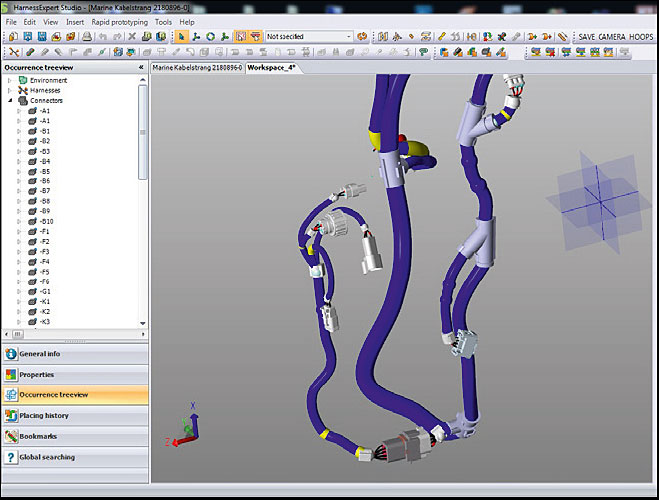The height and width of the screenshot is (500, 659).
Task: Click the orange refresh icon beside the dropdown
Action: (362, 37)
